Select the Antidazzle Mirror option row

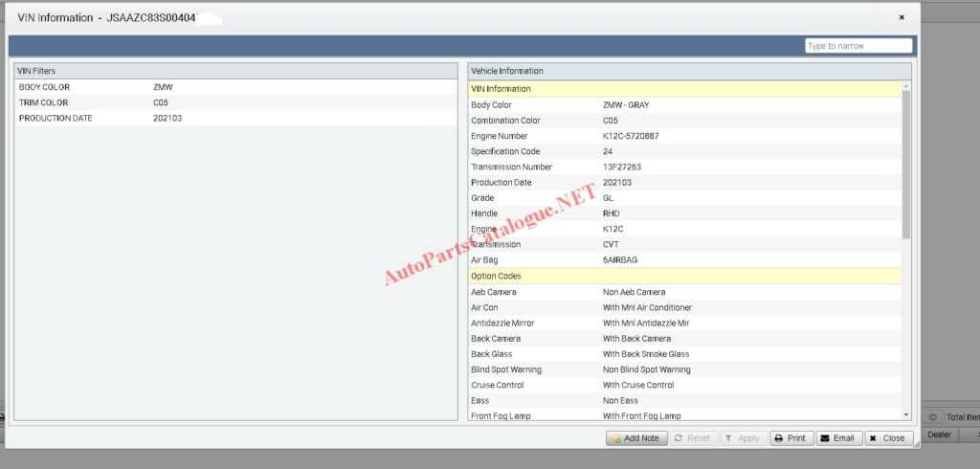(685, 324)
